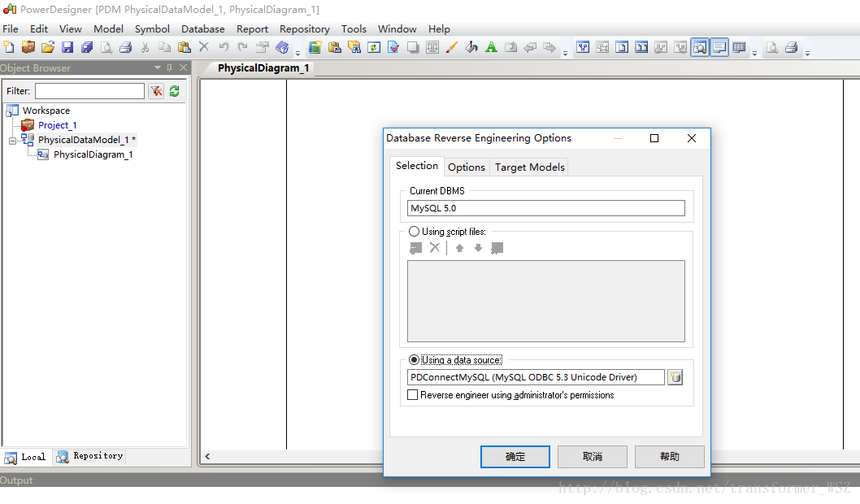Screen dimensions: 860x504
Task: Click the Print Preview icon on toolbar
Action: tap(106, 46)
